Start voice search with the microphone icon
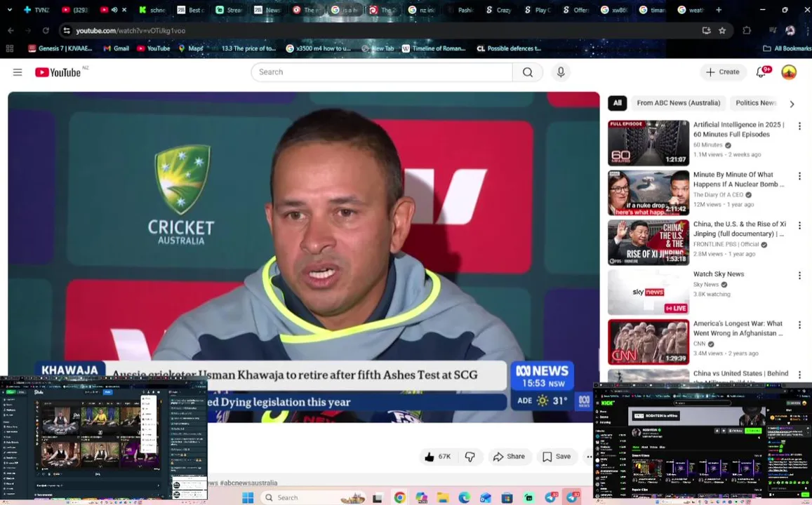The image size is (812, 505). [561, 72]
